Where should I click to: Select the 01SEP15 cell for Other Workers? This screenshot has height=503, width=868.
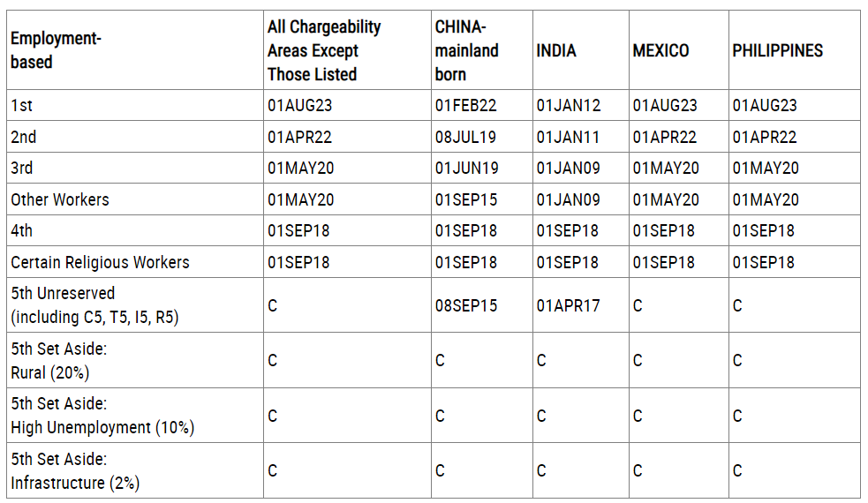coord(466,199)
